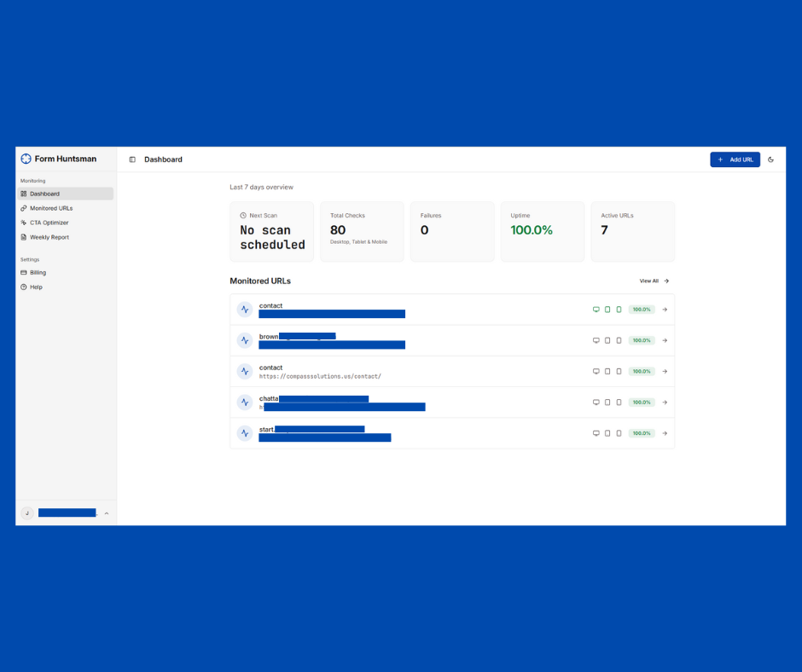Image resolution: width=802 pixels, height=672 pixels.
Task: Collapse the sidebar using the panel icon
Action: [x=132, y=159]
